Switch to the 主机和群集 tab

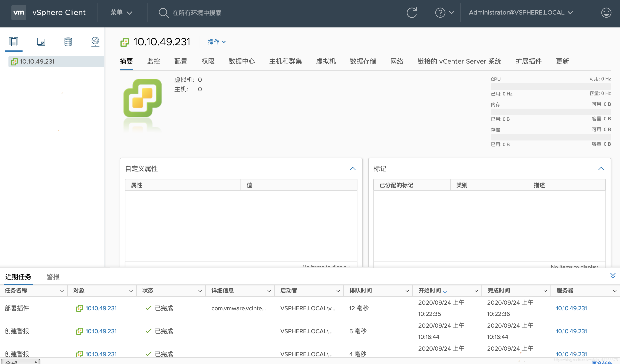click(285, 61)
